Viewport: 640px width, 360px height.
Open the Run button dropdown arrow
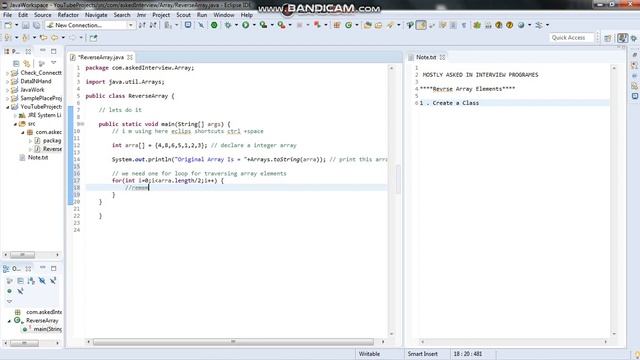coord(254,25)
